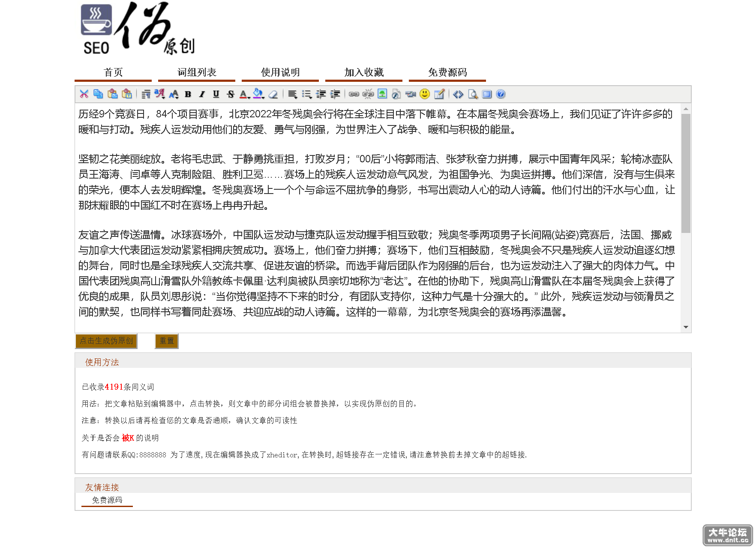Click the preview magnifier icon
The width and height of the screenshot is (756, 549).
(x=473, y=94)
